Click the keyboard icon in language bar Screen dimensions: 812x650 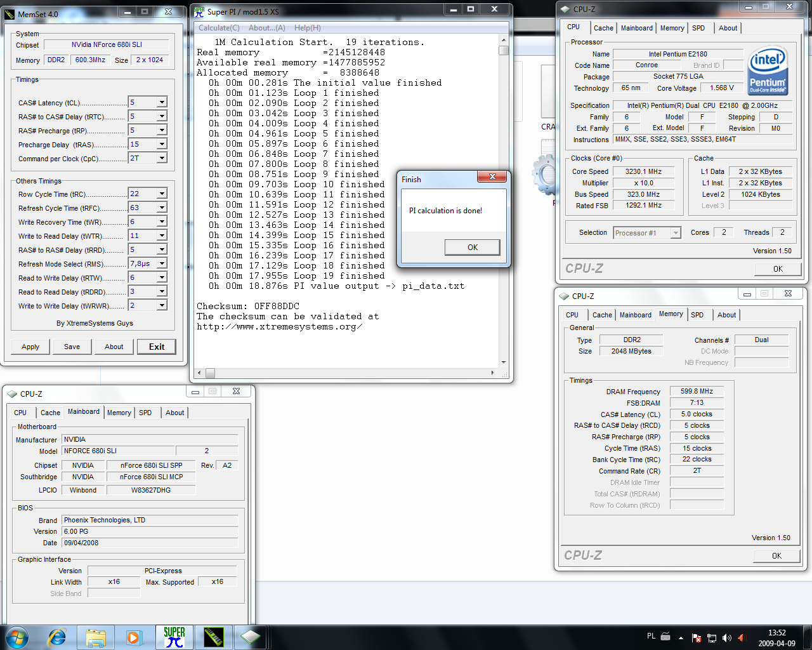point(665,636)
